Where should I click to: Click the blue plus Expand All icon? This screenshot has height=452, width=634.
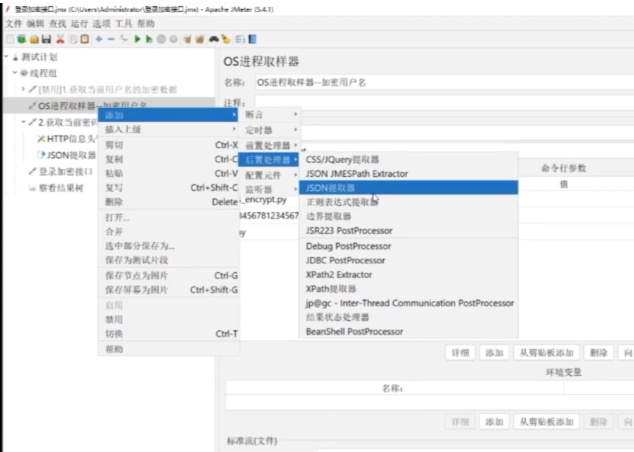(x=99, y=39)
